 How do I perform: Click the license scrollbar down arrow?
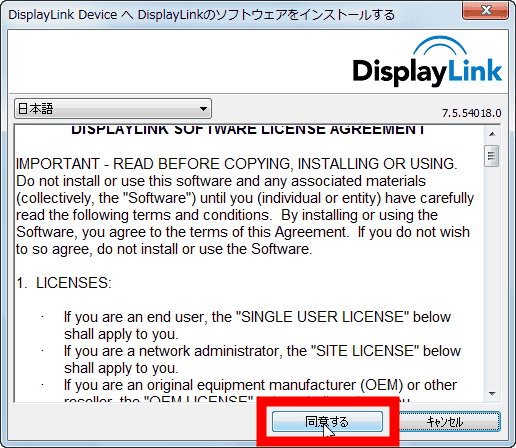[492, 394]
